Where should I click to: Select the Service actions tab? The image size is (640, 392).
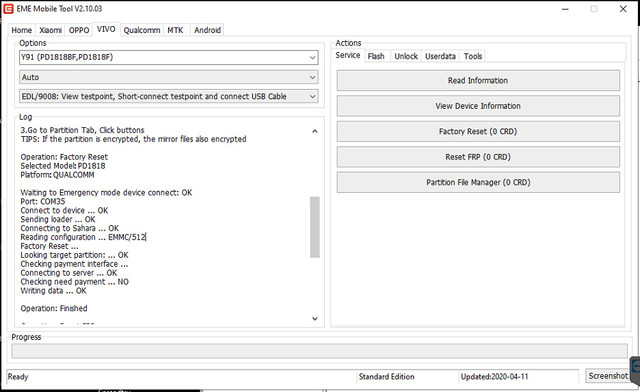pos(348,56)
